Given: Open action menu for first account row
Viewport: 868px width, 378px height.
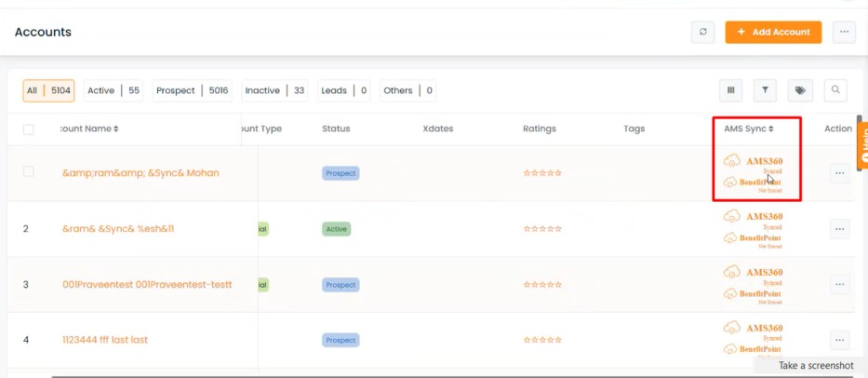Looking at the screenshot, I should pos(839,173).
